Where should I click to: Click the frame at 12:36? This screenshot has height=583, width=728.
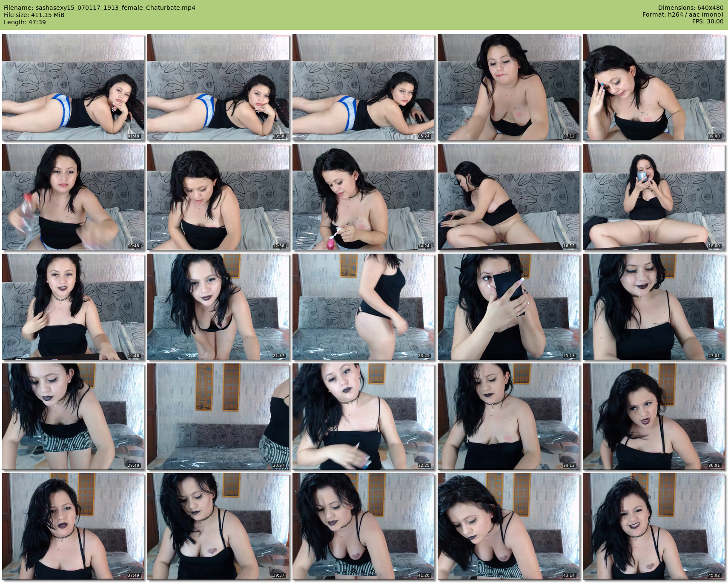click(x=218, y=197)
